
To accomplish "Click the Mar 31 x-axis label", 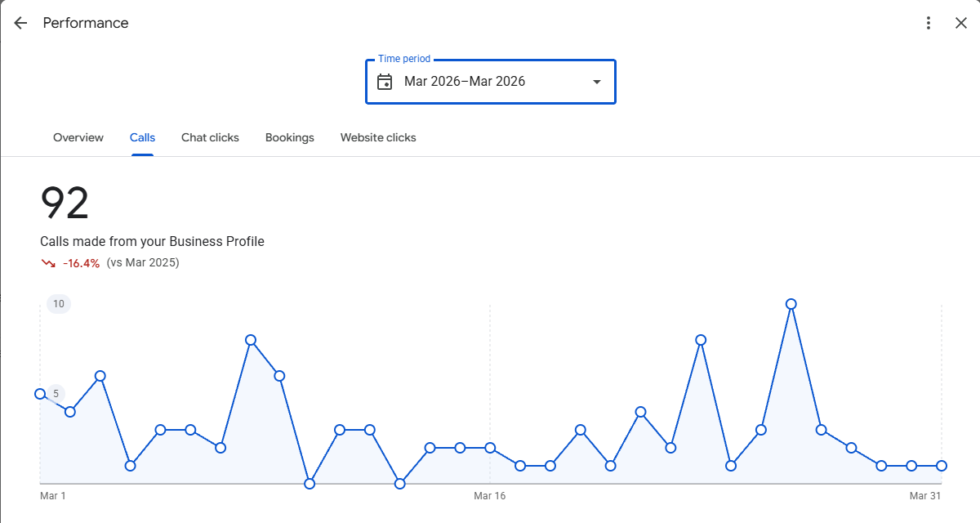I will click(x=925, y=496).
